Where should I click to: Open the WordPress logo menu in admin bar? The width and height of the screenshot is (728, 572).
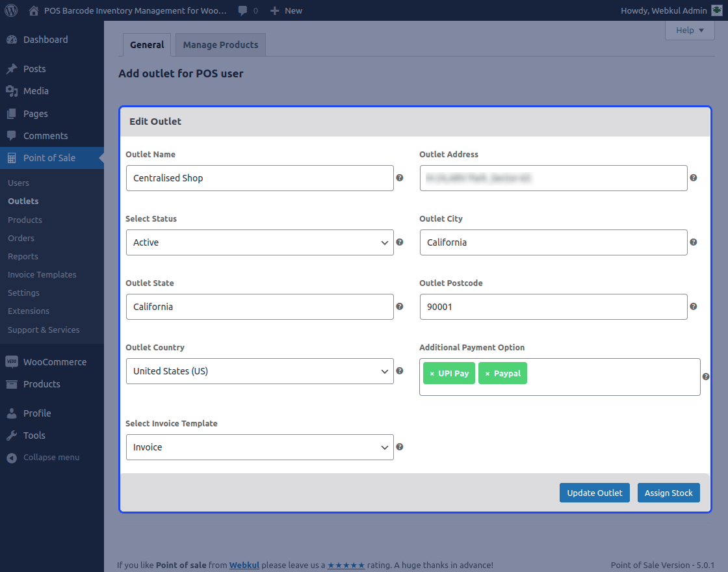10,10
